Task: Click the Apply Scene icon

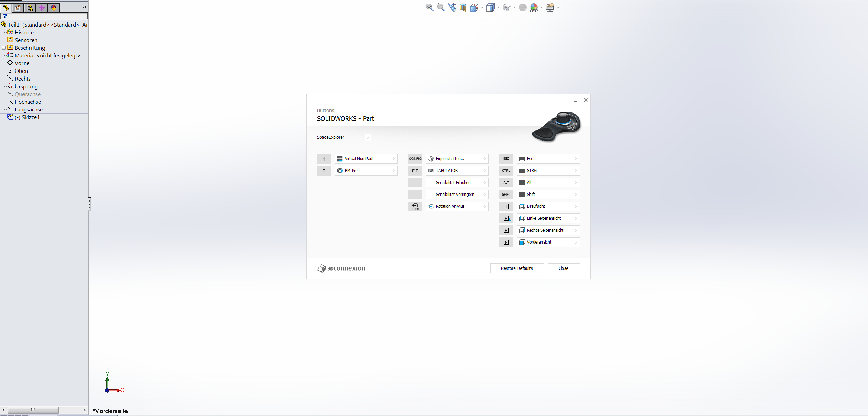Action: (x=534, y=7)
